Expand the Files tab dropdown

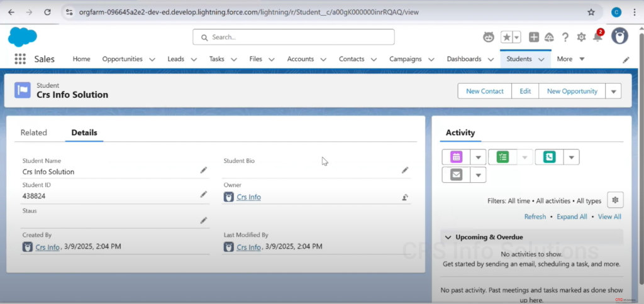point(272,60)
